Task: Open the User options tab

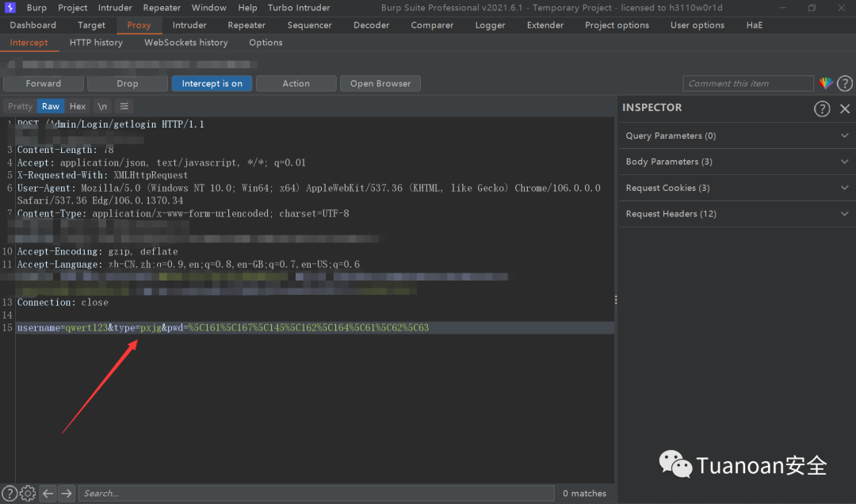Action: click(697, 25)
